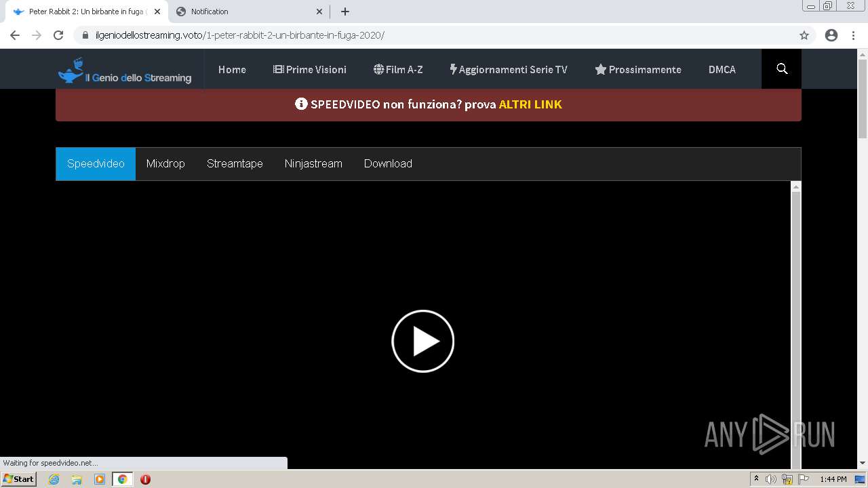Open the Chrome three-dot menu
The width and height of the screenshot is (868, 488).
point(853,35)
